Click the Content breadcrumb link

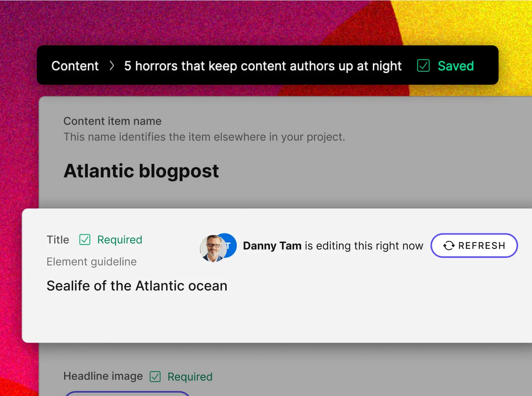[x=75, y=66]
